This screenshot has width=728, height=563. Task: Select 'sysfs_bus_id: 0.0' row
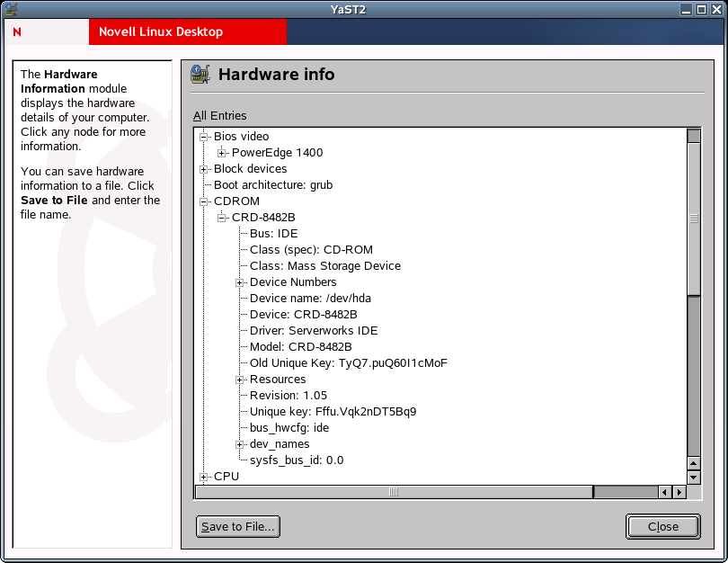point(297,460)
